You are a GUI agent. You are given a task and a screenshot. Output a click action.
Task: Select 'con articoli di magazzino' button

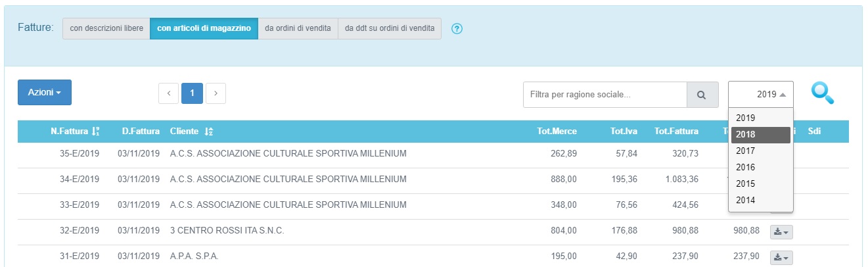(x=204, y=29)
